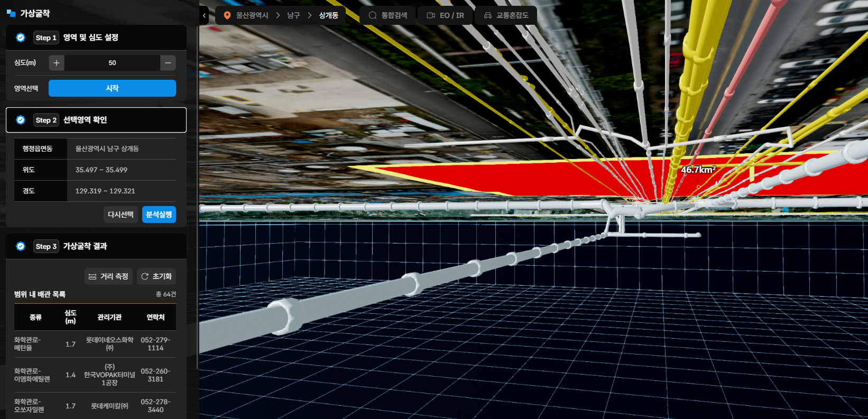
Task: Click the EO / IR camera icon
Action: [x=431, y=15]
